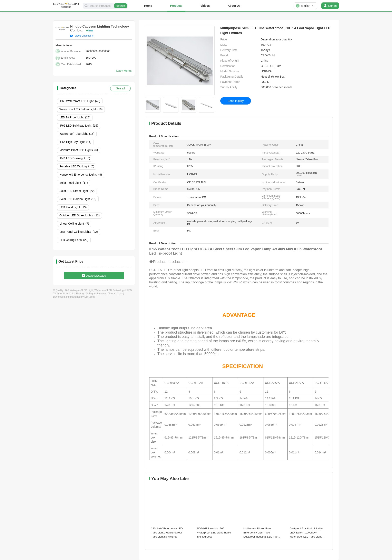Click the Annual Revenue icon
Viewport: 392px width, 560px height.
(58, 51)
